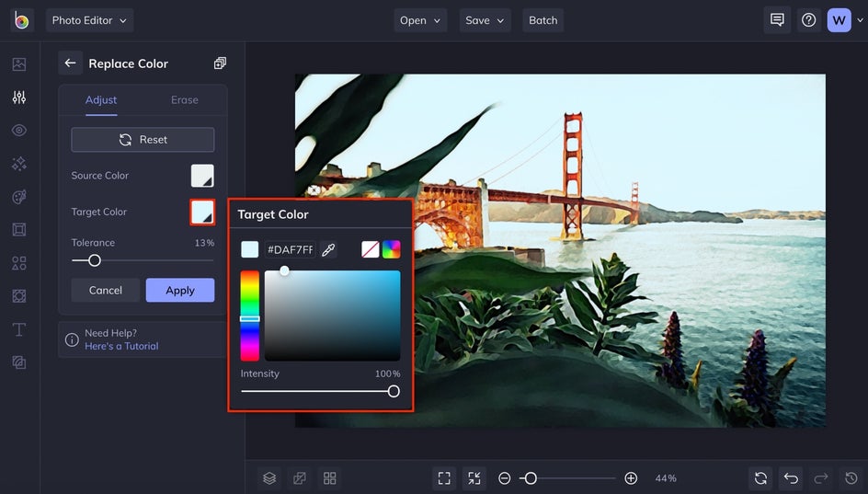This screenshot has height=494, width=868.
Task: Open the Image Manager sidebar icon
Action: 19,64
